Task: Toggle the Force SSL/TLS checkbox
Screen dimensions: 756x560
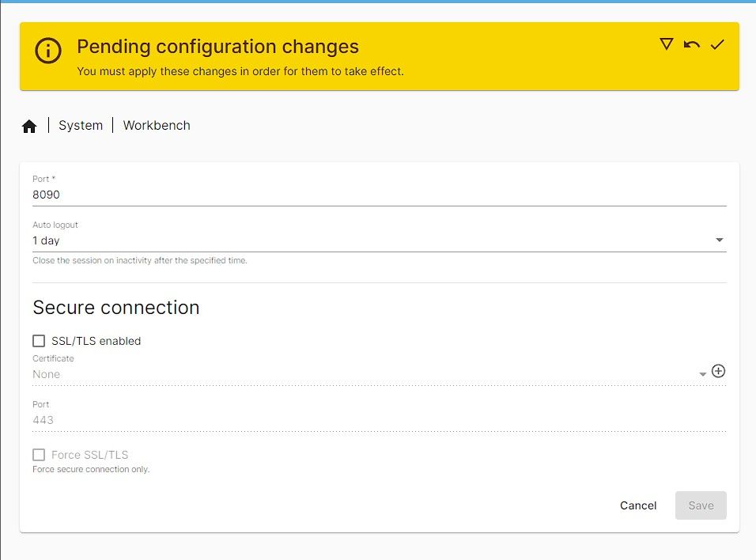Action: pos(39,454)
